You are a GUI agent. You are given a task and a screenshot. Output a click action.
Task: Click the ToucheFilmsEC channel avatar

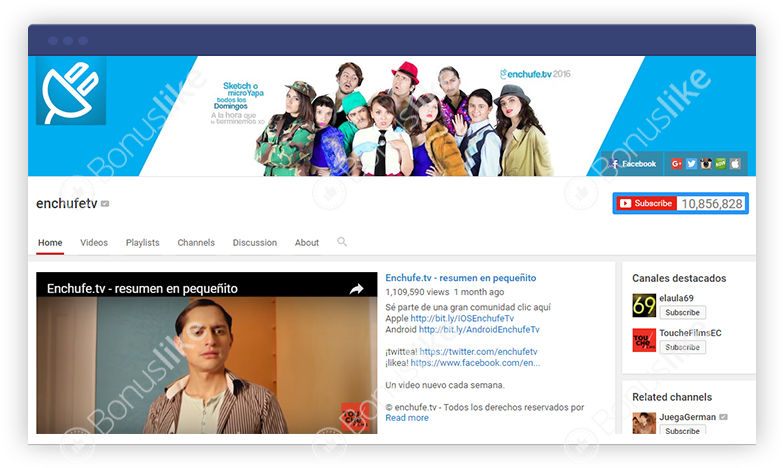tap(644, 340)
